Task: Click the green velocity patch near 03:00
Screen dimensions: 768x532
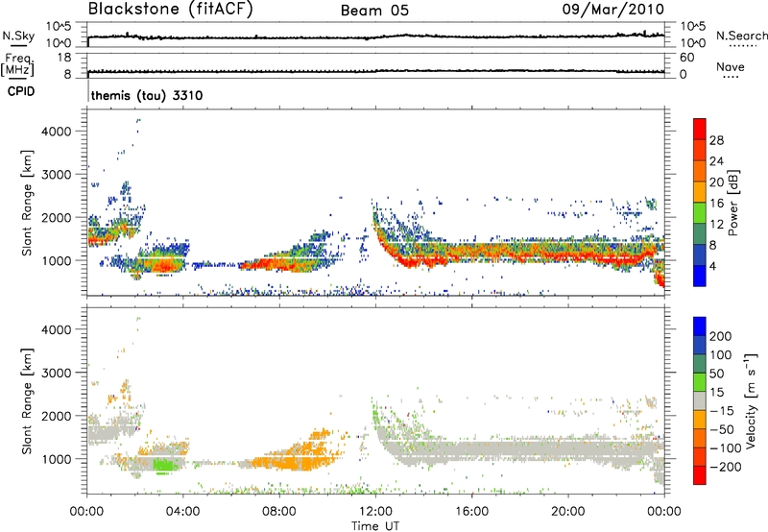Action: pos(166,465)
